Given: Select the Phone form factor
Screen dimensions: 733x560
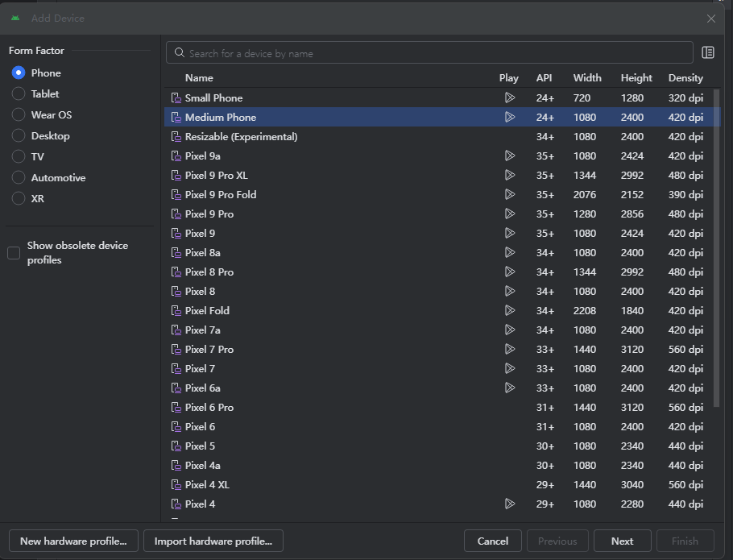Looking at the screenshot, I should pos(19,73).
